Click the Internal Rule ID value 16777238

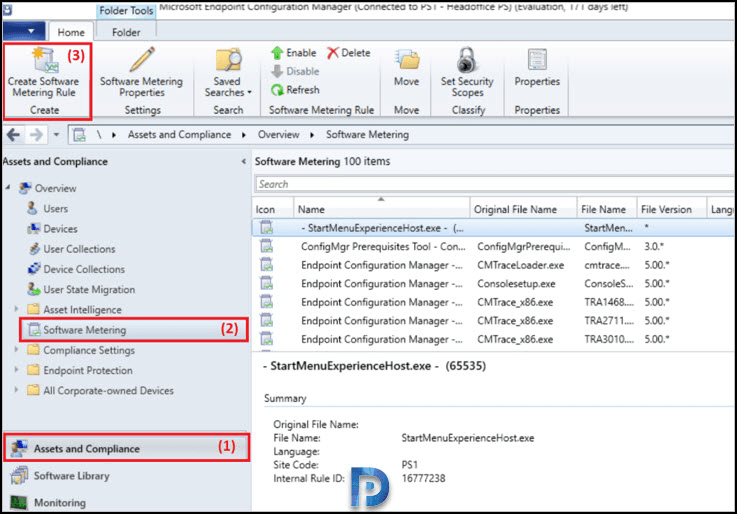[423, 478]
